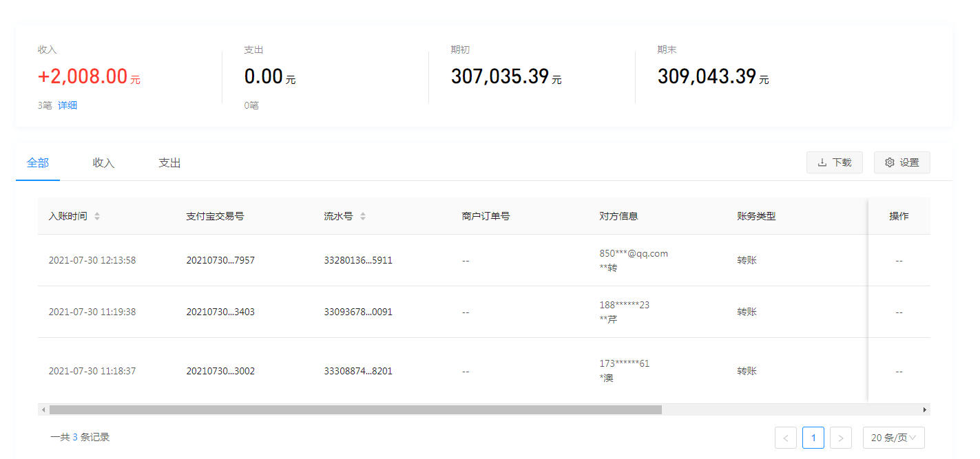Sort by 流水号 column sort icon
Screen dimensions: 980x459
[x=363, y=216]
